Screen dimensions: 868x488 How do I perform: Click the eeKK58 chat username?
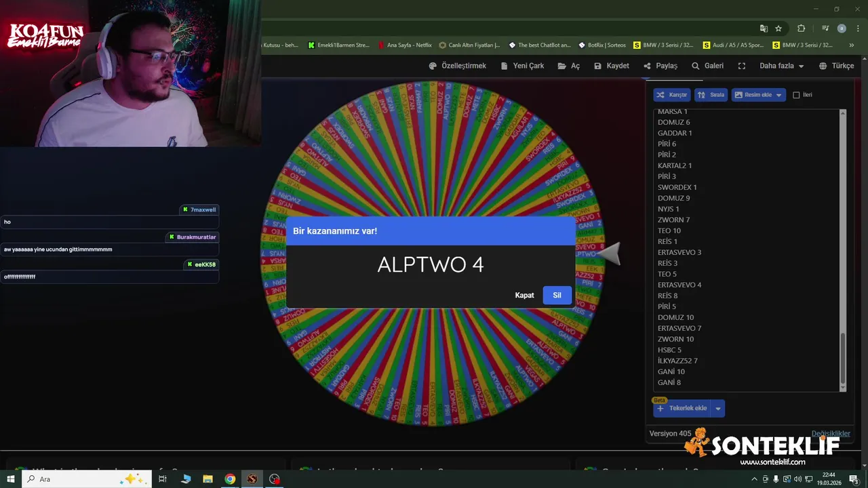(x=205, y=264)
